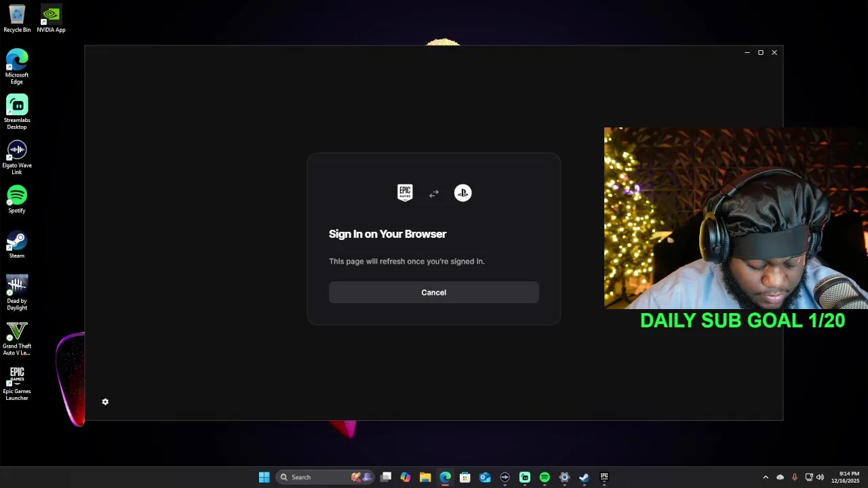Open Outlook from taskbar
Screen dimensions: 868x488
click(x=485, y=477)
